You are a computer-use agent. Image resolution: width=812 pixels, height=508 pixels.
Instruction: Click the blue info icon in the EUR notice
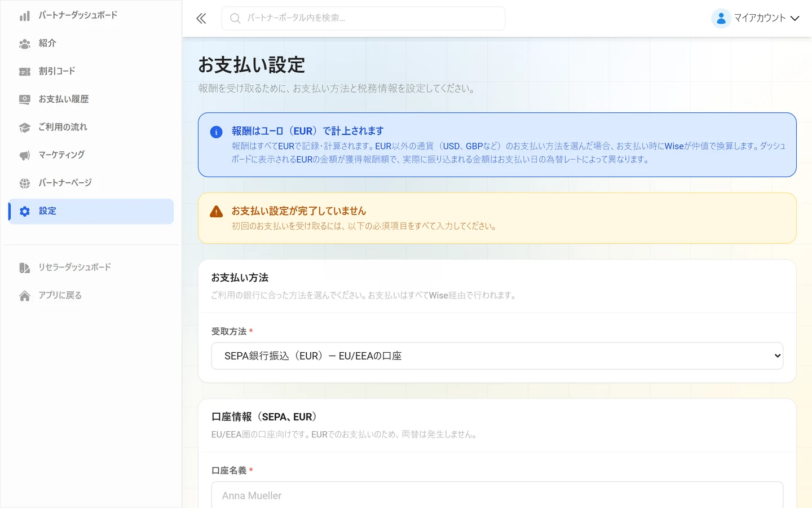coord(216,132)
